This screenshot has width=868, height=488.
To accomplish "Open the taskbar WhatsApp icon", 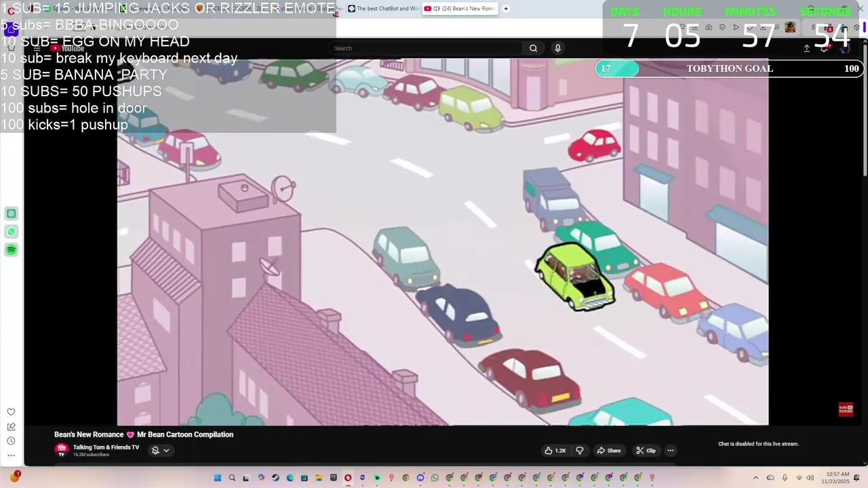I will click(435, 478).
